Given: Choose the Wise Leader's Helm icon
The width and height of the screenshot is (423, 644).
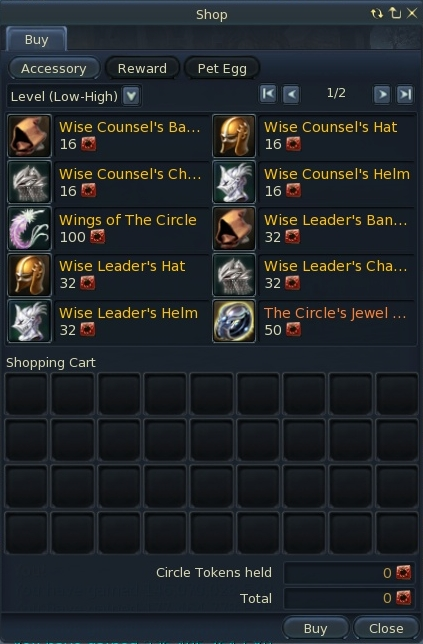Looking at the screenshot, I should 29,321.
